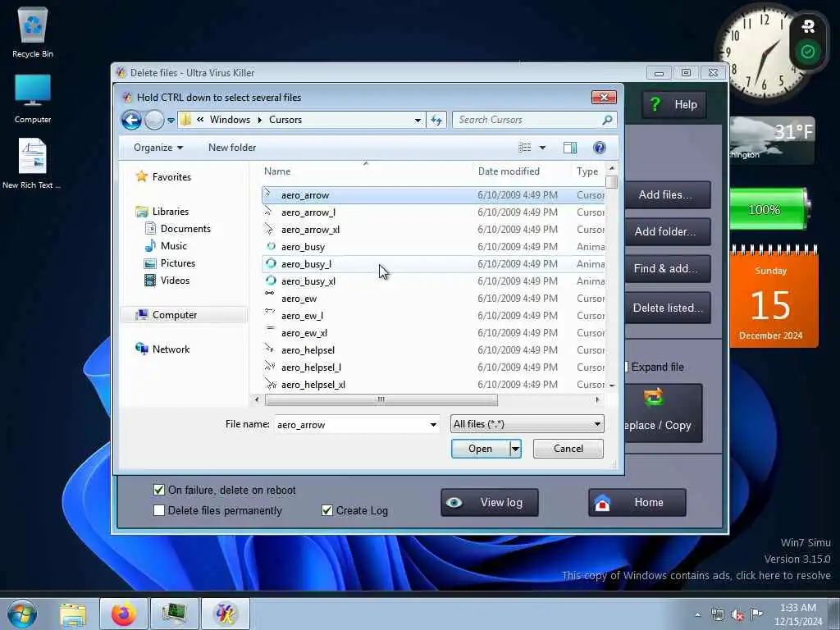
Task: Toggle the Expand file checkbox
Action: [626, 367]
